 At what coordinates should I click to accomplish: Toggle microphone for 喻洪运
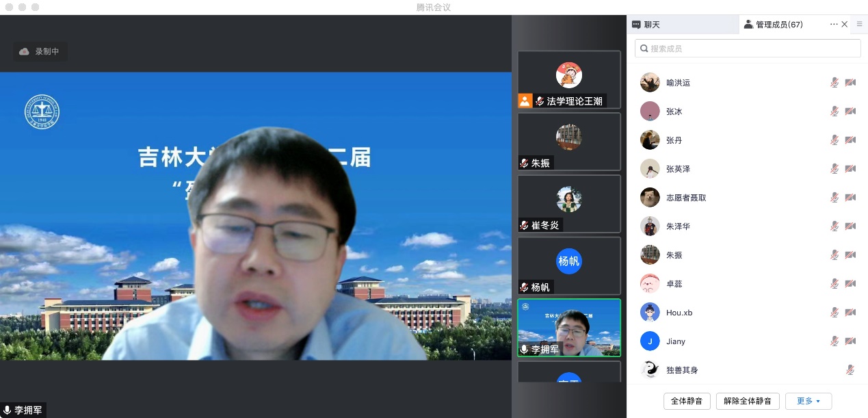[x=834, y=83]
